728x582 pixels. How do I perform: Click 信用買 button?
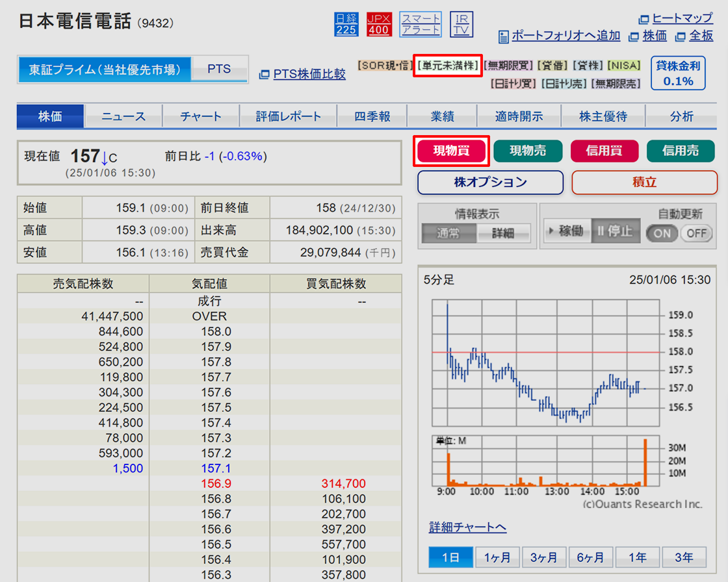click(604, 151)
